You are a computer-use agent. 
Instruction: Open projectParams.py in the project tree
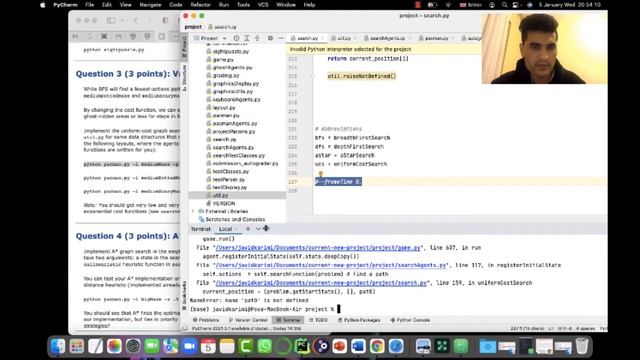[233, 131]
